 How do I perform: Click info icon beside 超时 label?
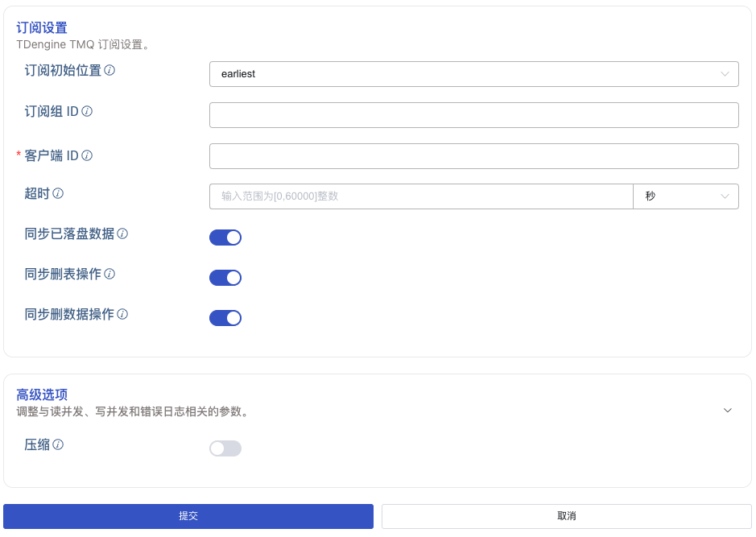(x=58, y=193)
